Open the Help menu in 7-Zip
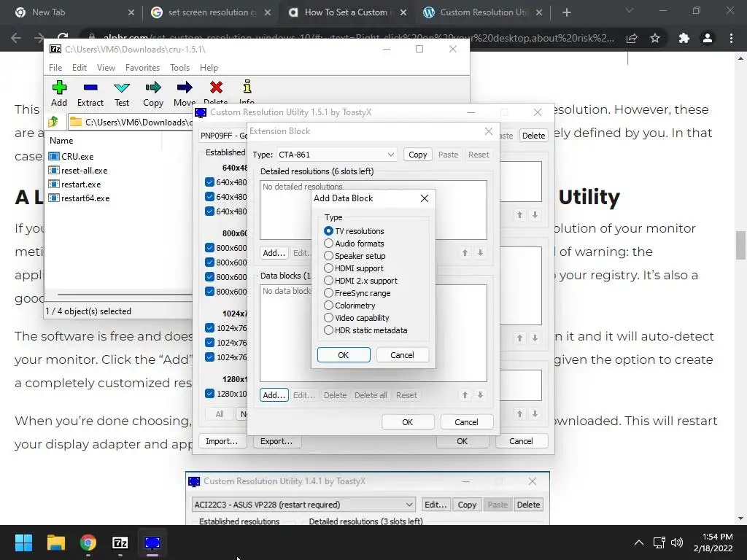The width and height of the screenshot is (747, 560). click(209, 68)
